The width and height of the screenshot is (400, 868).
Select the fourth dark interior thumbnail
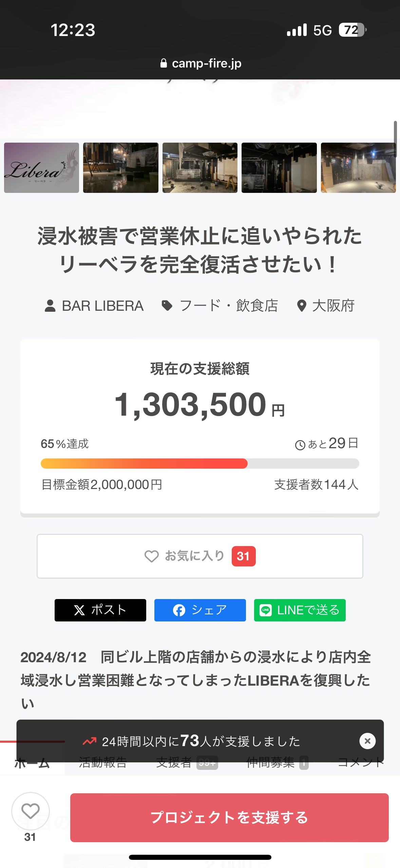(279, 168)
